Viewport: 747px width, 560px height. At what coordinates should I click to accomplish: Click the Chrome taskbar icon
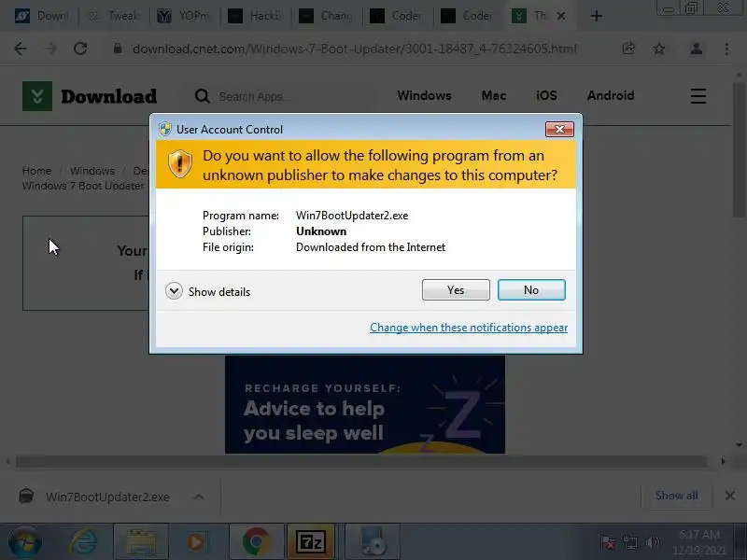[x=256, y=542]
